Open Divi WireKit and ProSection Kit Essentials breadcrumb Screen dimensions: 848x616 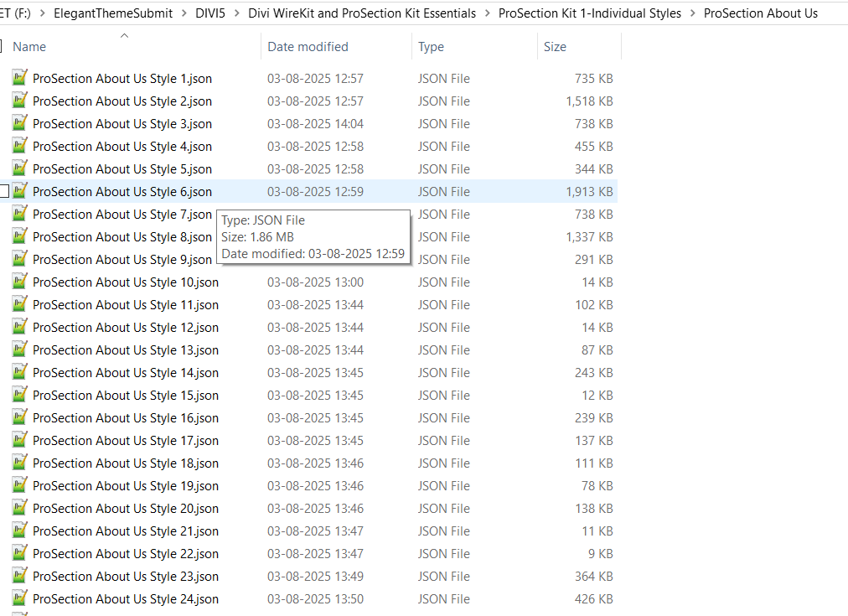pyautogui.click(x=362, y=13)
